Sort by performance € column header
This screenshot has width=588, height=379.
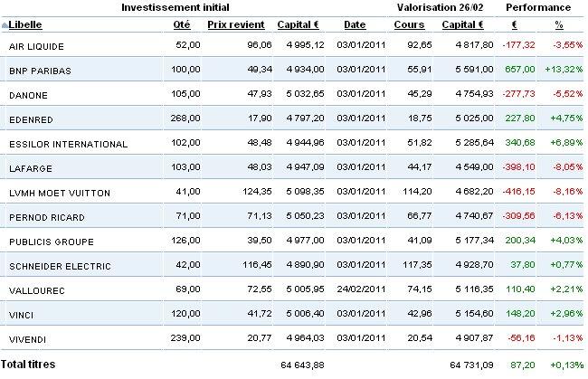pos(515,24)
